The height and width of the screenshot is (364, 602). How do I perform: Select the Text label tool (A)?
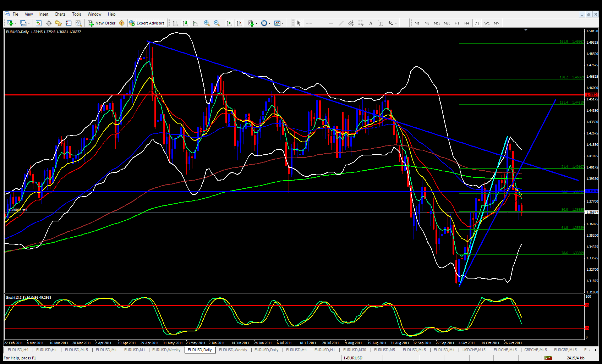click(371, 23)
